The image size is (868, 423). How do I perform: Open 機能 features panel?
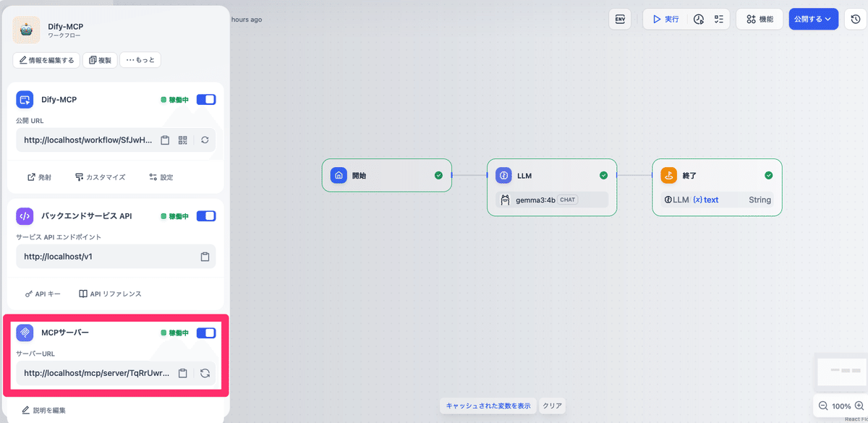[759, 19]
